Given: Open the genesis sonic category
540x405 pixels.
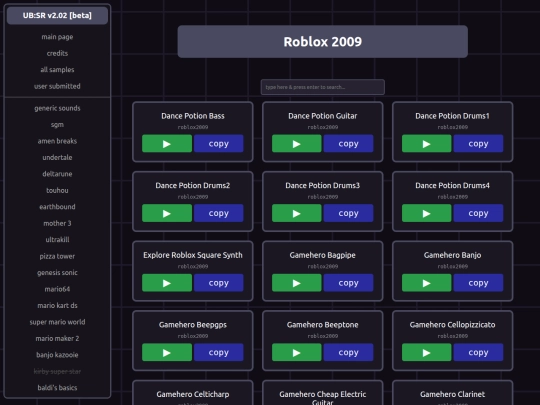Looking at the screenshot, I should [57, 272].
